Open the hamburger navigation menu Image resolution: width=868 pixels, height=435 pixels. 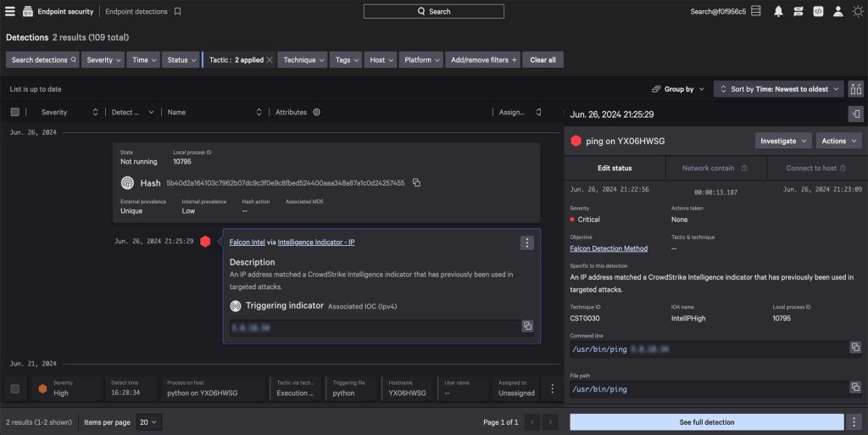click(10, 11)
